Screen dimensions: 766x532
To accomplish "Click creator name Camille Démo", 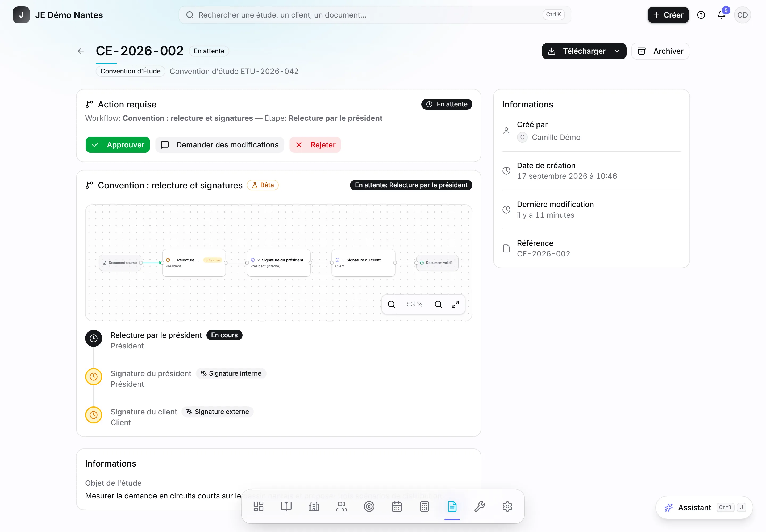I will tap(556, 137).
